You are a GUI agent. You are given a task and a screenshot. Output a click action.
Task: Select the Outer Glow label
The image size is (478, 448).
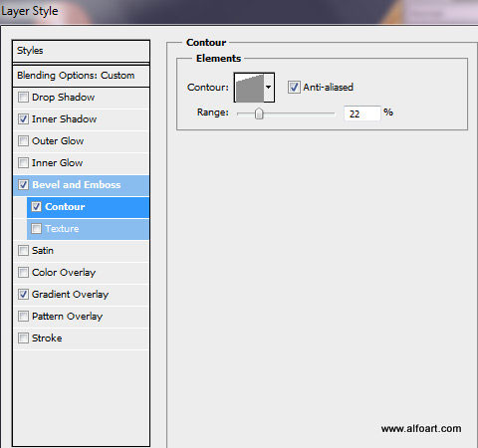click(58, 141)
